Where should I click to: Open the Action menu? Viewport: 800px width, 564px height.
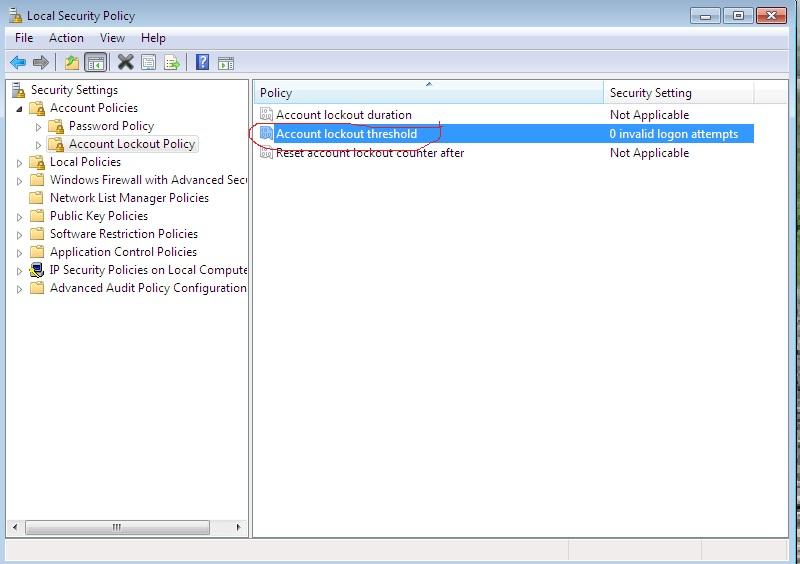click(x=66, y=38)
